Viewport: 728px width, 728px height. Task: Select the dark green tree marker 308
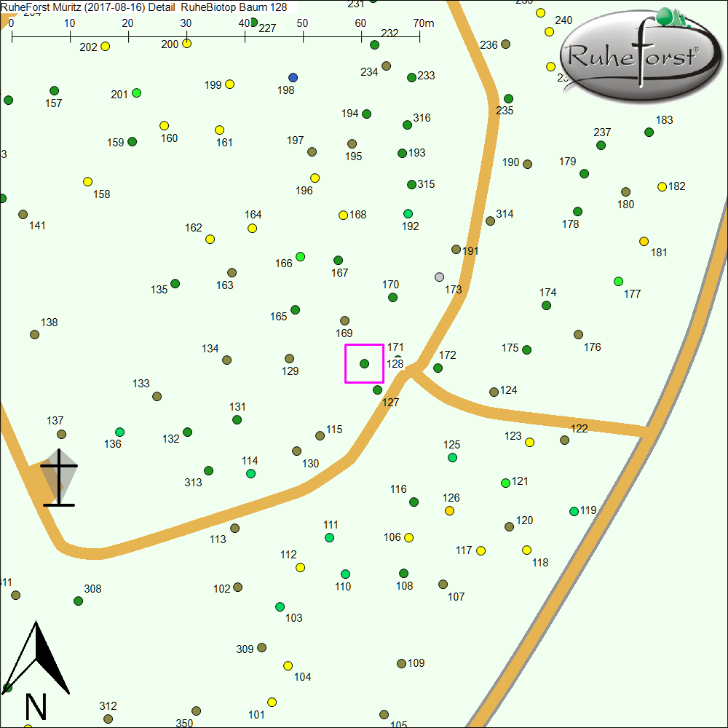79,601
